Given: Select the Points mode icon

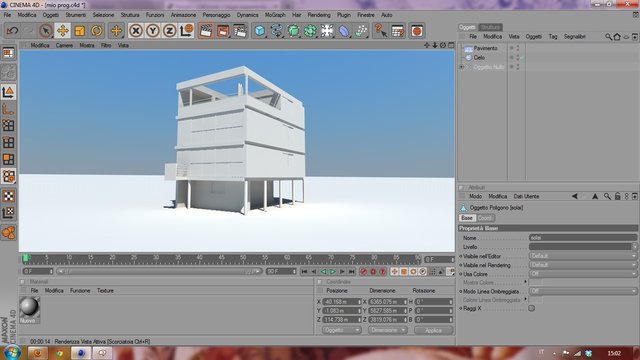Looking at the screenshot, I should pyautogui.click(x=8, y=126).
